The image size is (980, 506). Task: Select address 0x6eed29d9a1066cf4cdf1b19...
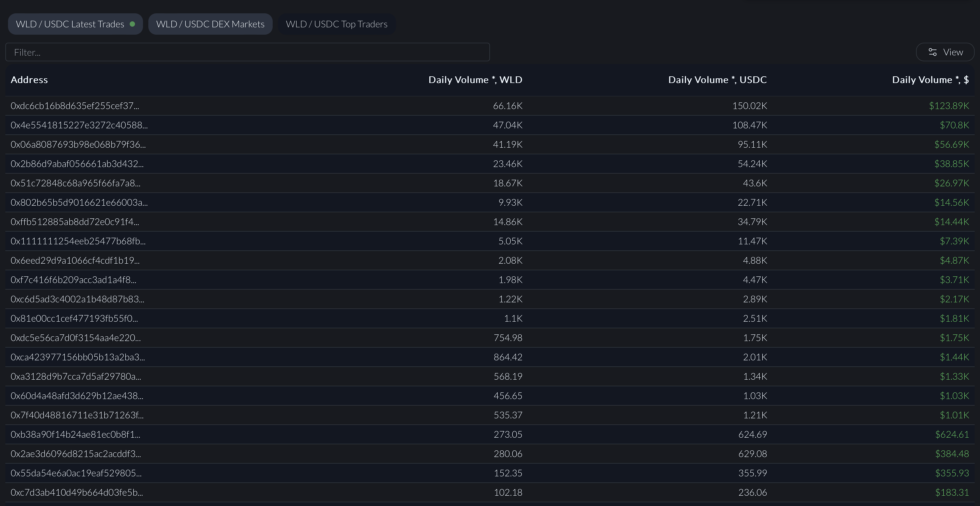point(75,261)
